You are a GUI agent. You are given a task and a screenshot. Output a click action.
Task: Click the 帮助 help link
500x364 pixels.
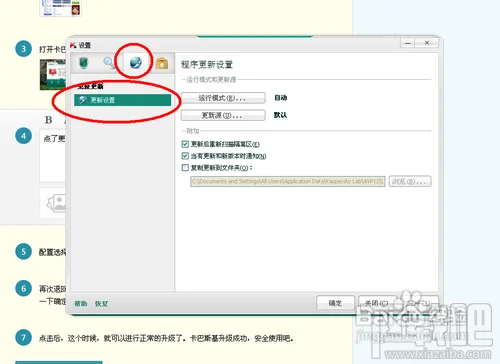(x=80, y=304)
